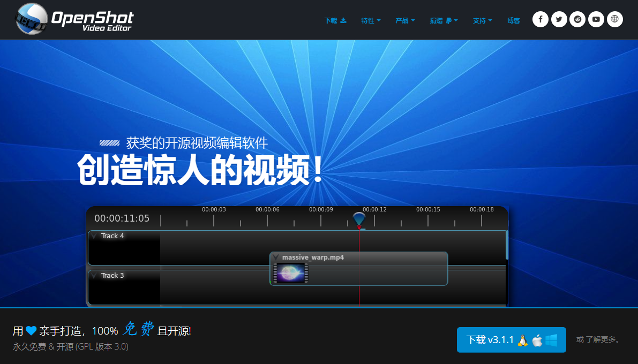Click the Track 3 label
Image resolution: width=638 pixels, height=364 pixels.
112,276
